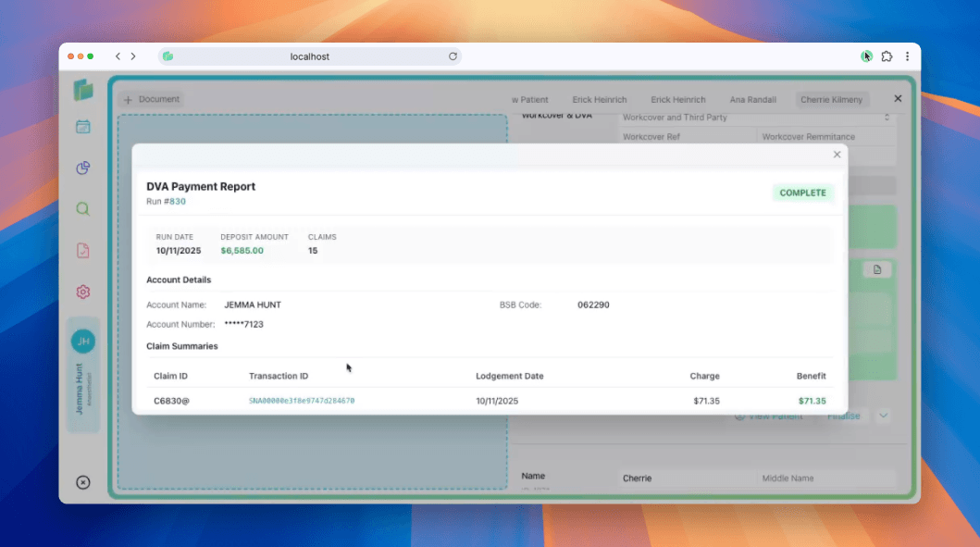Click the stepper arrows on Workcover field
Screen dimensions: 980x547
[x=887, y=118]
